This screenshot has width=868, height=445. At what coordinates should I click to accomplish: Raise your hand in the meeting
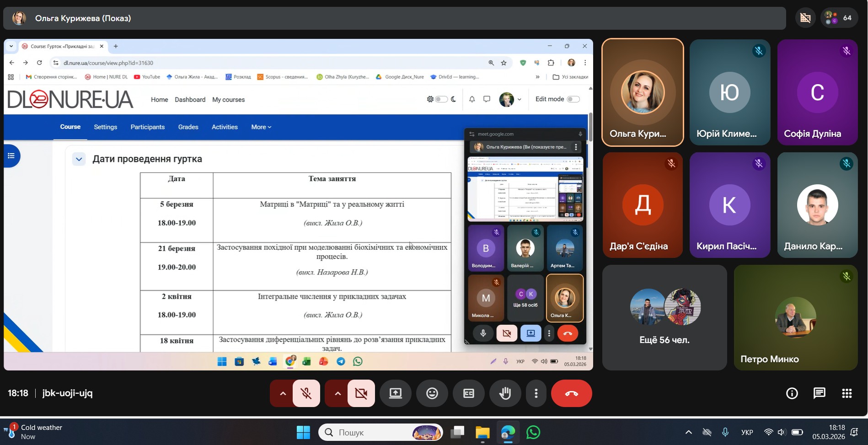tap(505, 393)
